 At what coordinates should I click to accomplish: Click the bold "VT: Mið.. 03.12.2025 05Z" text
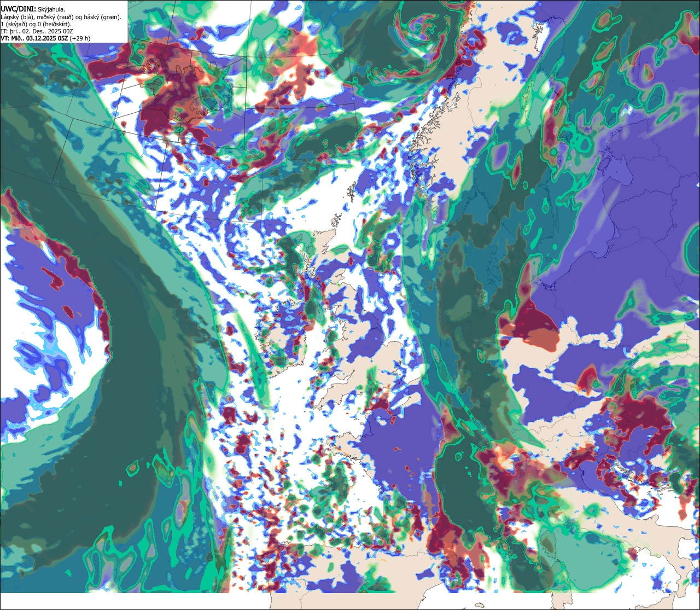tap(34, 38)
